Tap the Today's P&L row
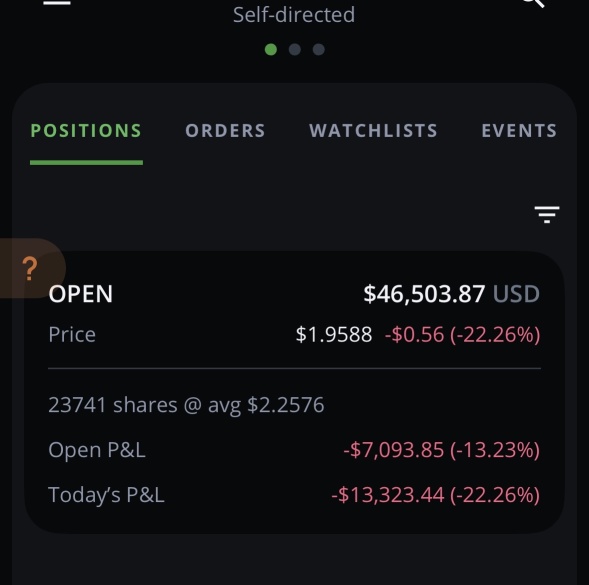 (x=294, y=494)
